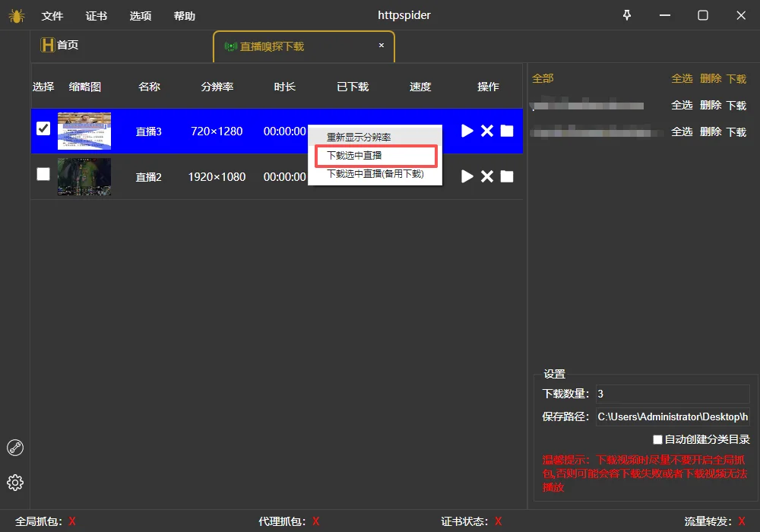Viewport: 760px width, 532px height.
Task: Open the settings gear in sidebar
Action: 15,483
